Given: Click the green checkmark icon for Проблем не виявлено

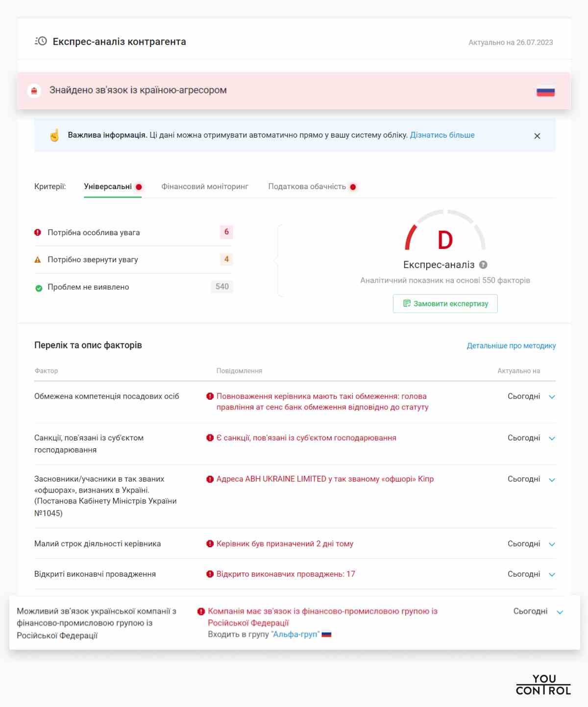Looking at the screenshot, I should tap(39, 288).
